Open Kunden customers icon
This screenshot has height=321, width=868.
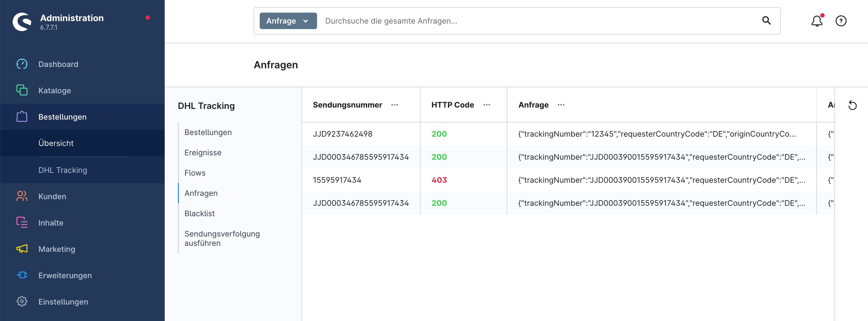click(x=22, y=196)
